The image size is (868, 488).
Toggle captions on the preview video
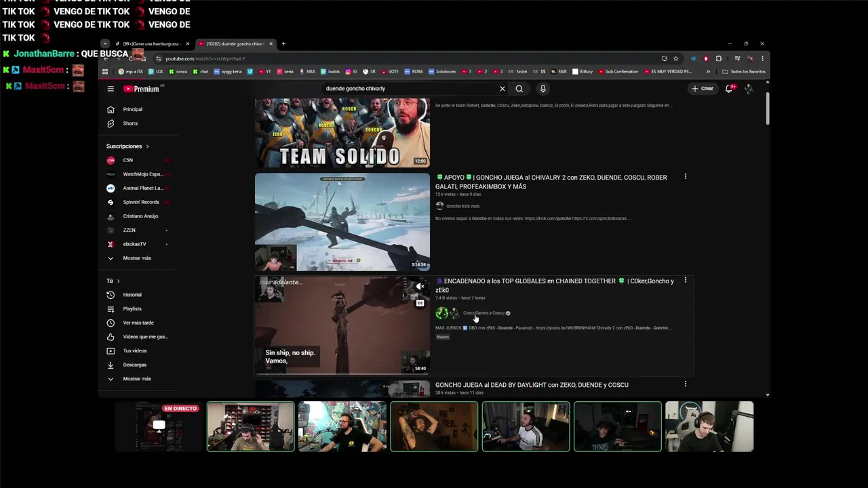coord(420,303)
